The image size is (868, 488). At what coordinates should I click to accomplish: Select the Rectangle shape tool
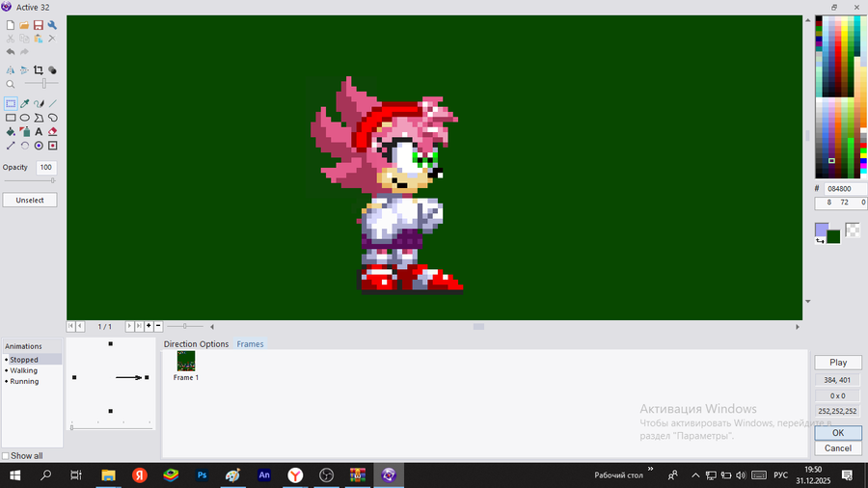11,118
